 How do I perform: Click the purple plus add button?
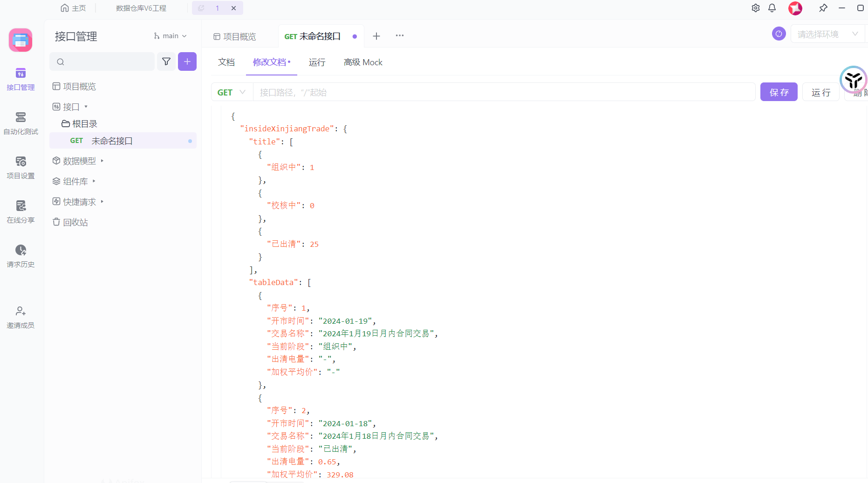tap(187, 61)
